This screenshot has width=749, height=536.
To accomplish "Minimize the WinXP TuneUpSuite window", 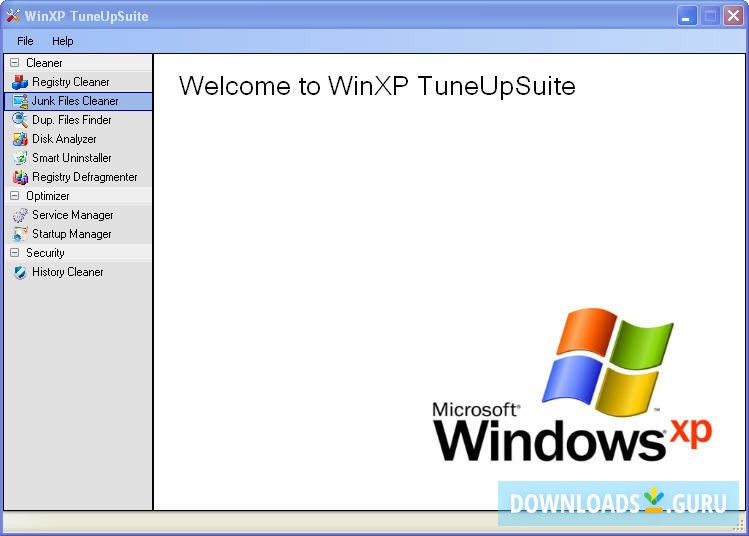I will click(686, 16).
